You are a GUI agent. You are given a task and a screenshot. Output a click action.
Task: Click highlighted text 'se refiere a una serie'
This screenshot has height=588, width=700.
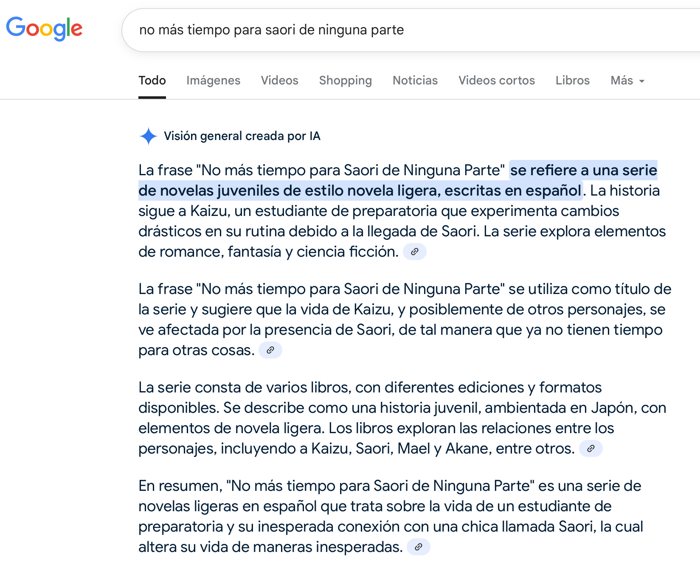coord(583,170)
